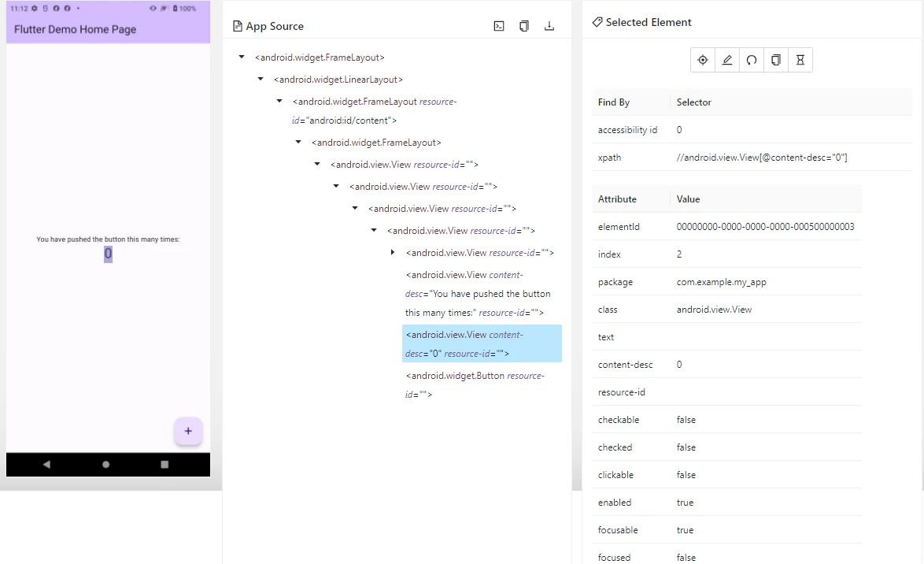Screen dimensions: 924x564
Task: Copy XML with the App Source copy icon
Action: point(524,26)
